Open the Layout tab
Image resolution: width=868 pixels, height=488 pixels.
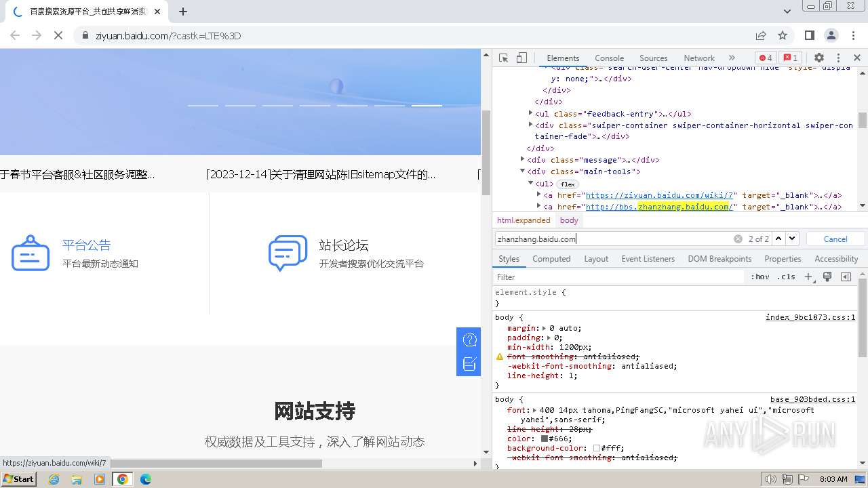(x=596, y=259)
